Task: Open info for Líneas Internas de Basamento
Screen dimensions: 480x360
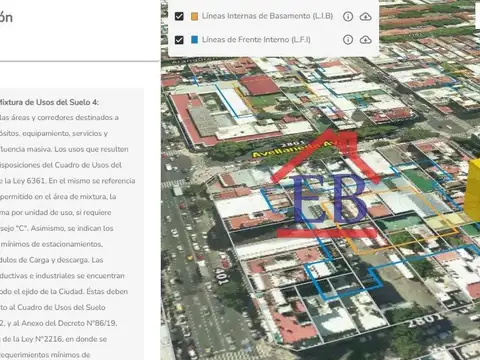Action: (348, 16)
